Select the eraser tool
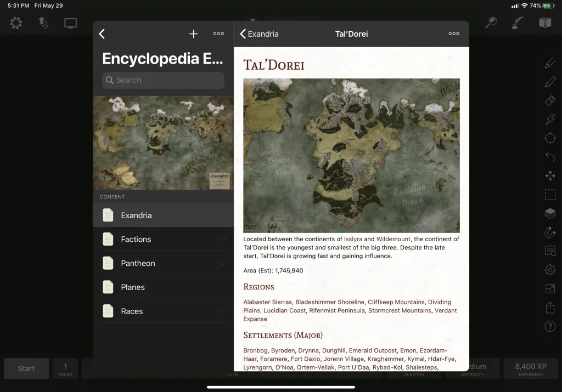The width and height of the screenshot is (562, 392). pos(550,100)
